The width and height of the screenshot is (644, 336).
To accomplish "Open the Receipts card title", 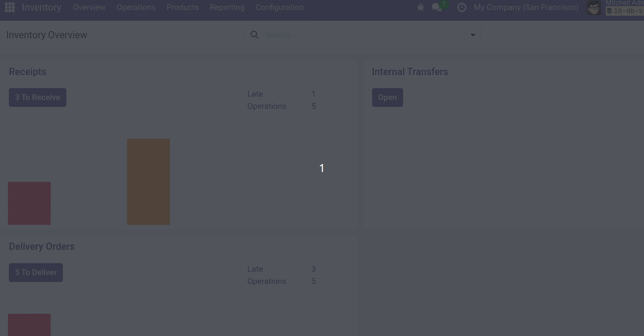I will [x=28, y=72].
